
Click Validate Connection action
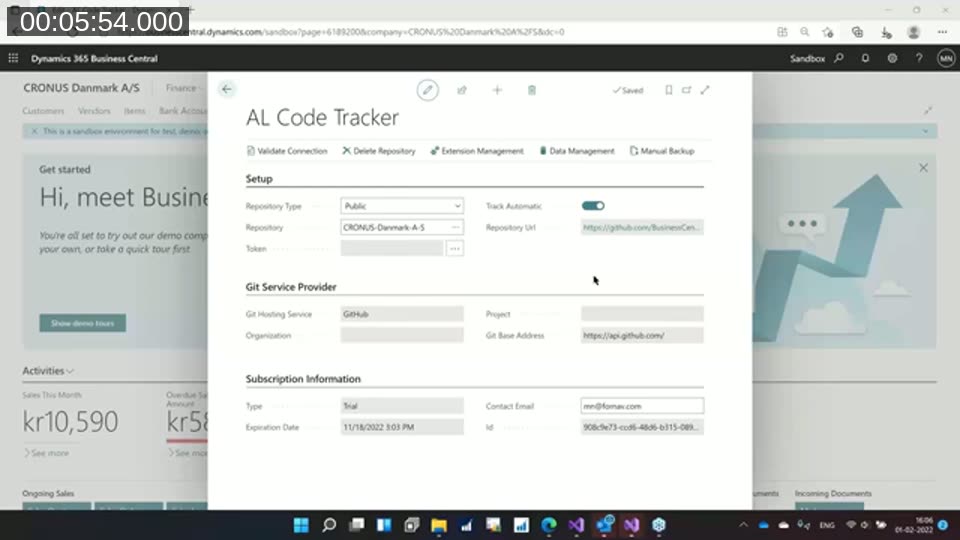tap(287, 151)
